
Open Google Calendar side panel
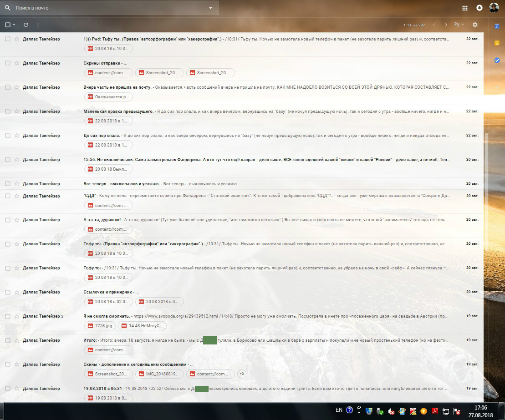[x=497, y=27]
